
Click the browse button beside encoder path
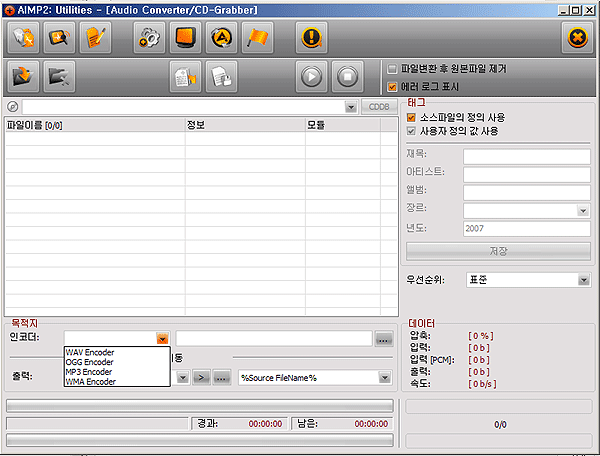coord(384,339)
